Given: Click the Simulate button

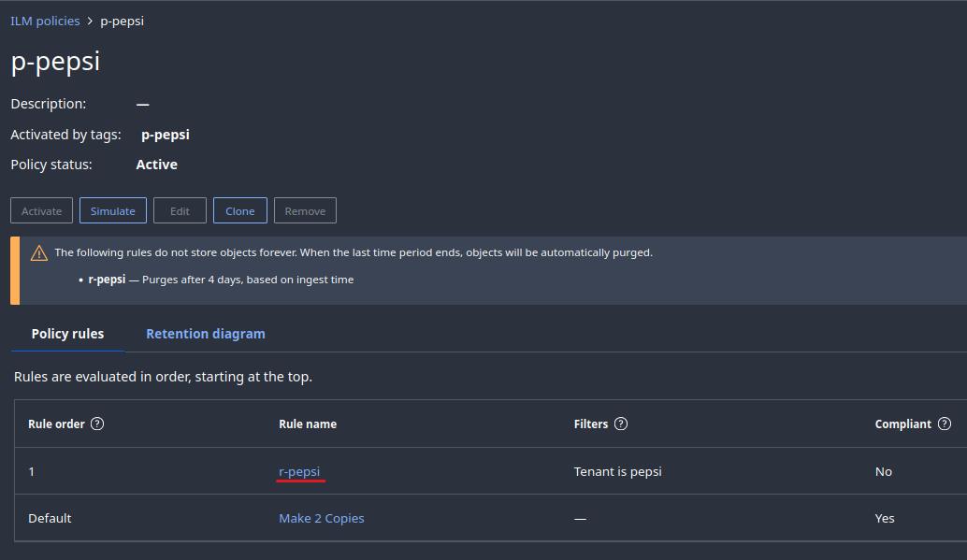Looking at the screenshot, I should pos(113,211).
